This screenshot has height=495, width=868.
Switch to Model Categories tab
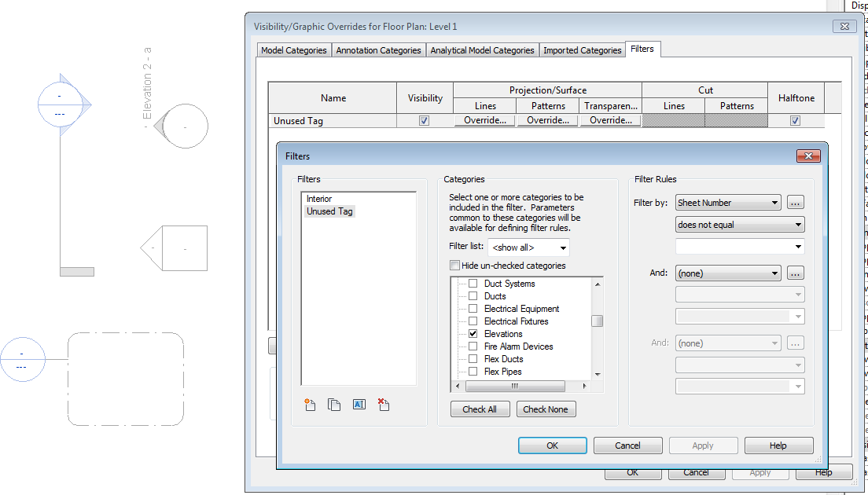click(x=294, y=50)
